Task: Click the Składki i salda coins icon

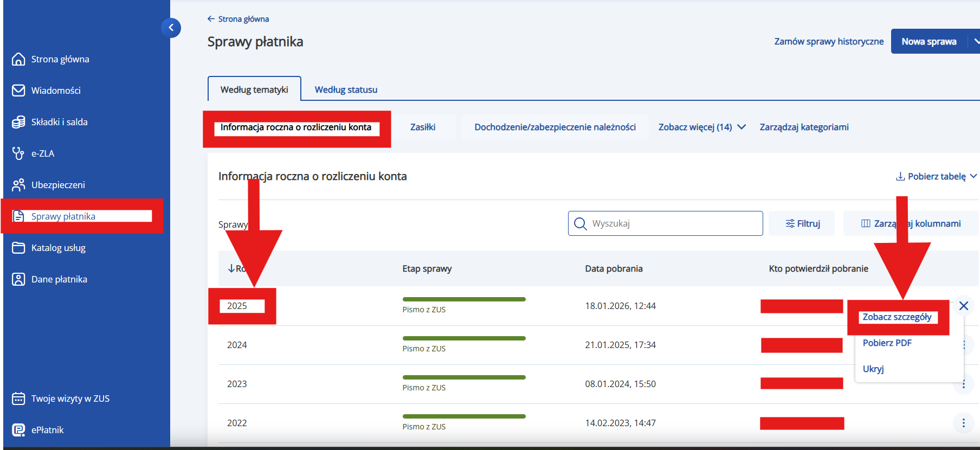Action: 18,122
